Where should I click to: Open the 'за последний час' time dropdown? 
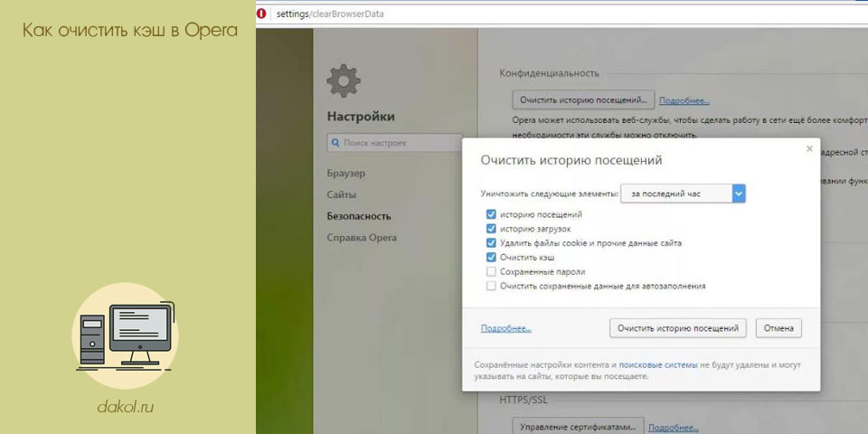(x=684, y=193)
